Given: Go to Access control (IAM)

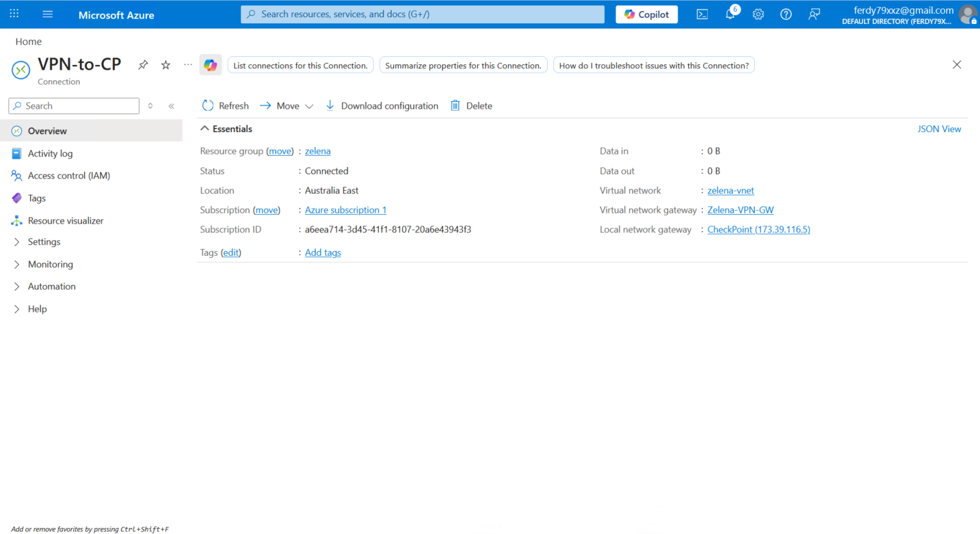Looking at the screenshot, I should (68, 176).
